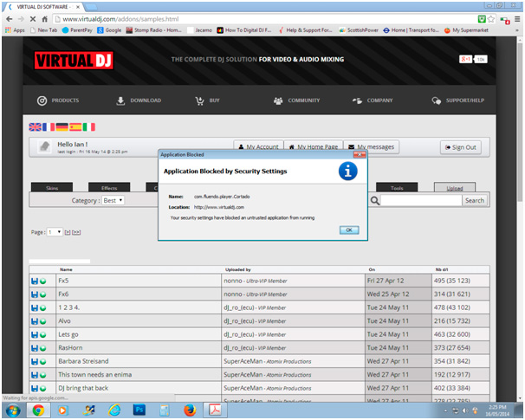Open the Download menu
The height and width of the screenshot is (420, 525).
coord(139,100)
